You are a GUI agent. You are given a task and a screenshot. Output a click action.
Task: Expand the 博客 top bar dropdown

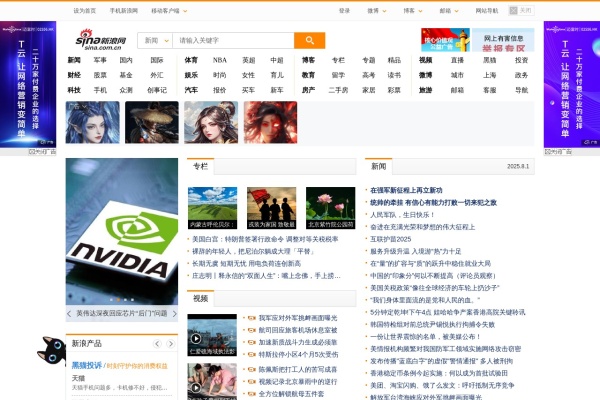coord(413,11)
